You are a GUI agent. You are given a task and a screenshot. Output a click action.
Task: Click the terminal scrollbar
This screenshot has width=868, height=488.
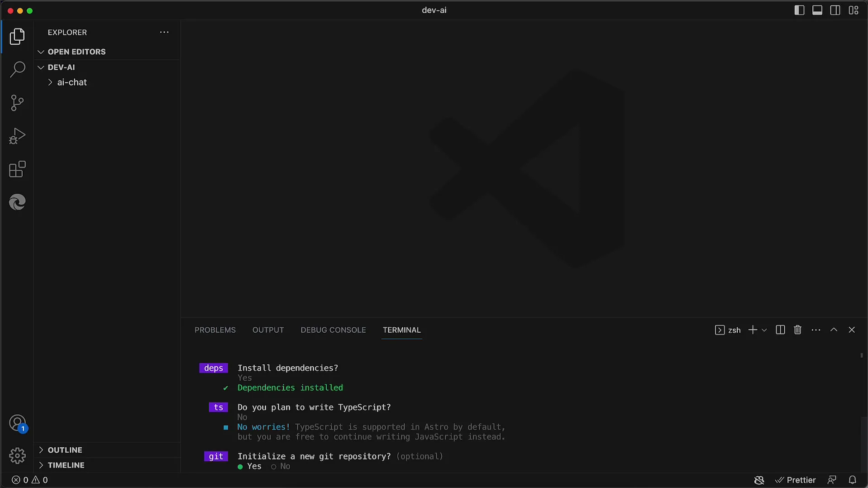tap(863, 445)
